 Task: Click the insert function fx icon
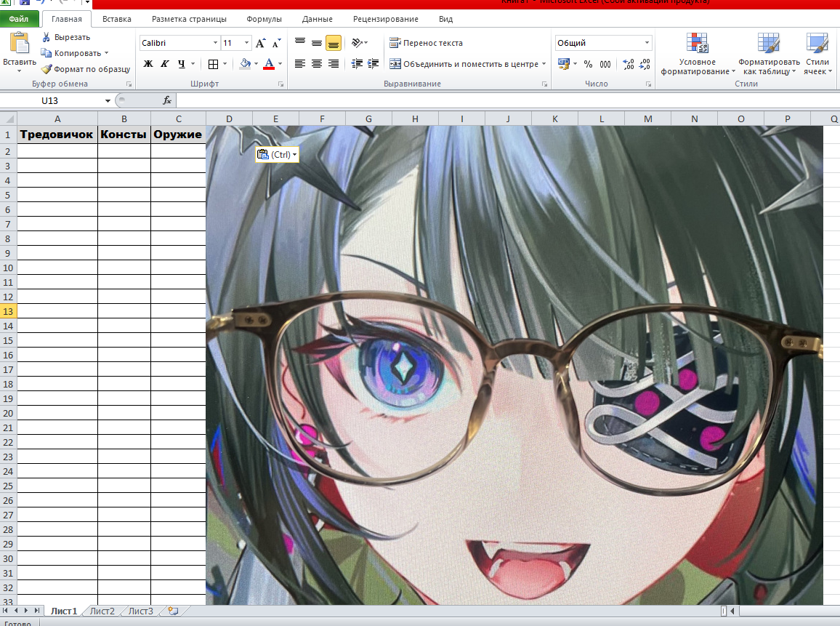(166, 100)
